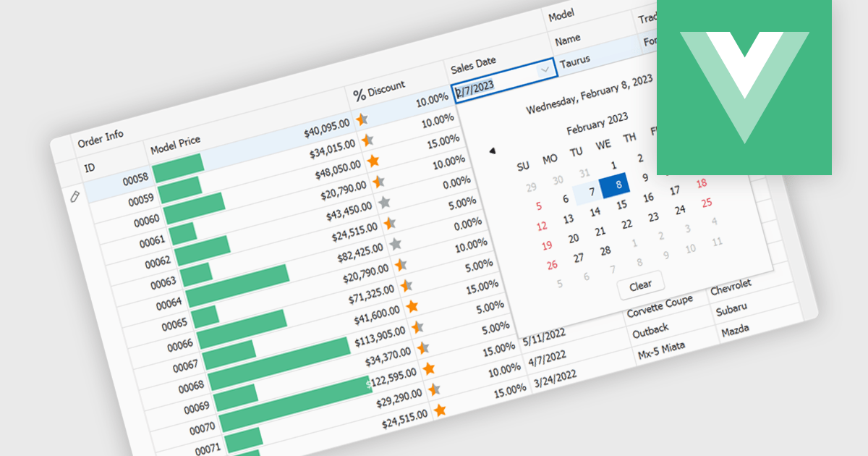Click the ID column header
Viewport: 868px width, 456px height.
coord(90,168)
